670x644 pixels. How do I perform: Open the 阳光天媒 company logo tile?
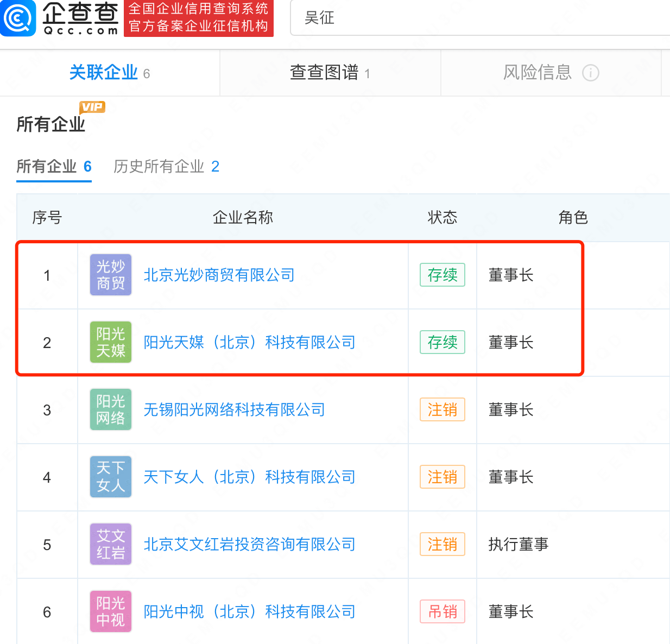pos(111,342)
